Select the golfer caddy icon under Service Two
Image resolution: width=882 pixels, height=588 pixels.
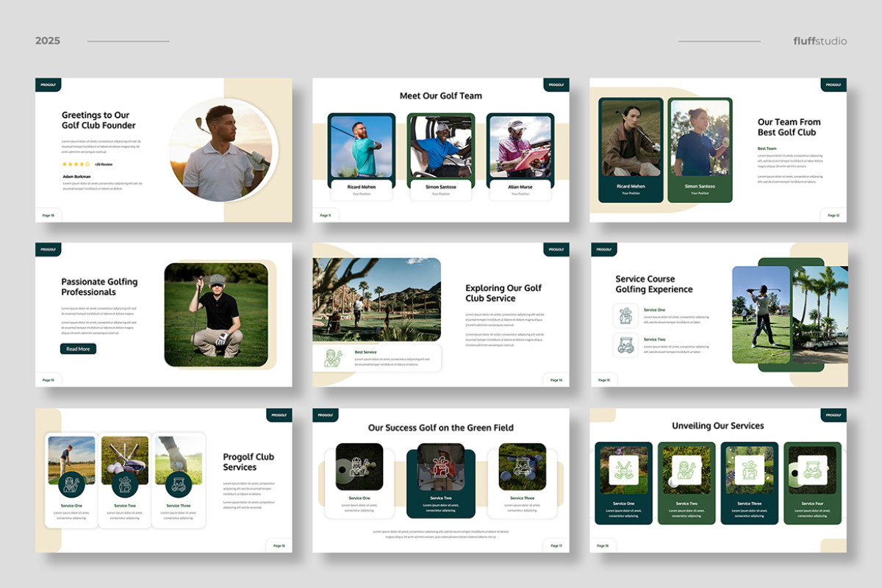[685, 470]
